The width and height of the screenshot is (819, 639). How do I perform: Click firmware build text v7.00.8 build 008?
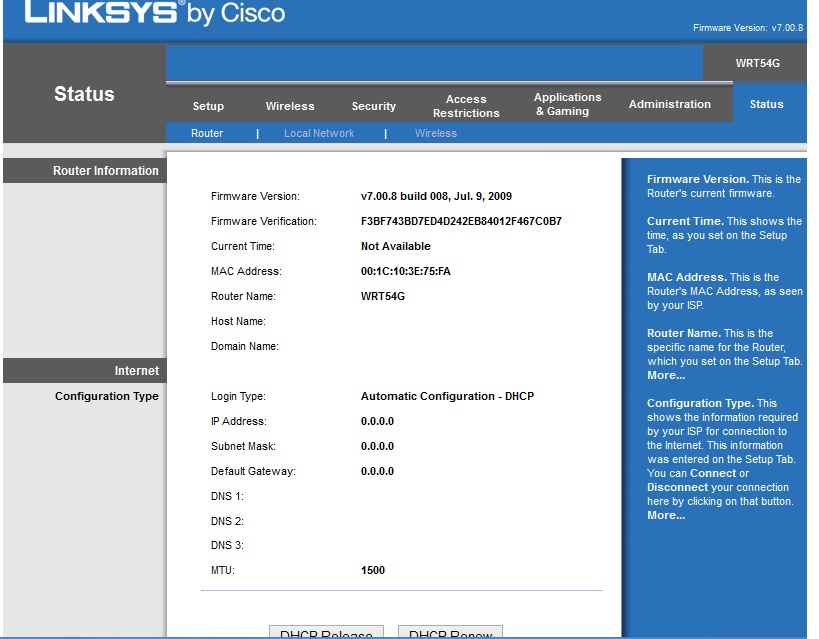[436, 196]
